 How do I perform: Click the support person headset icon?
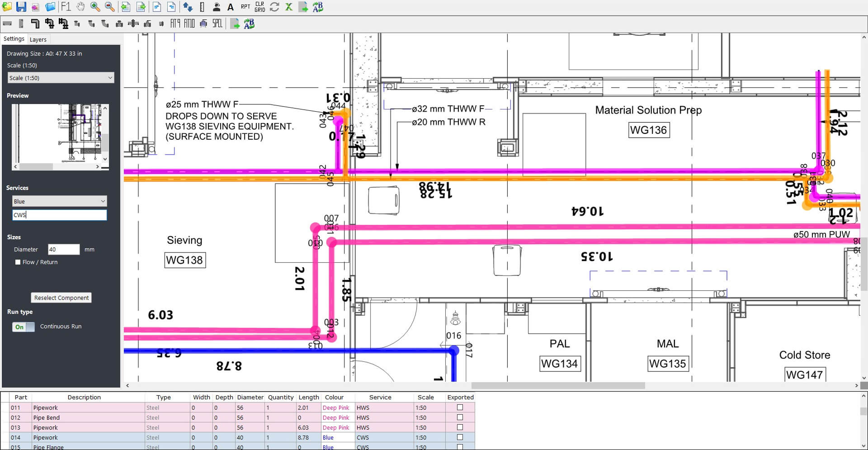217,7
